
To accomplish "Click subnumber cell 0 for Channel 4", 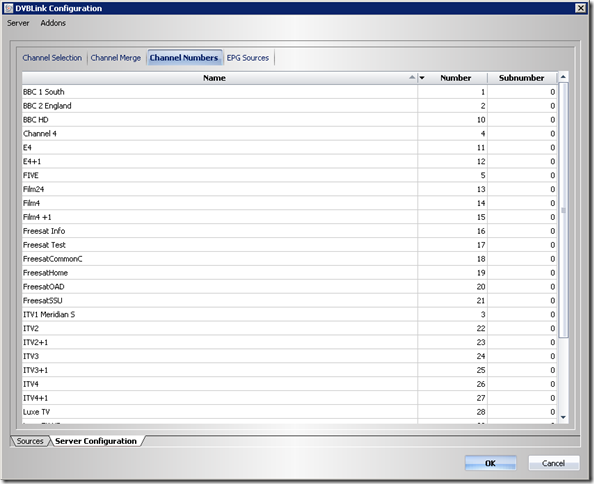I will 522,134.
